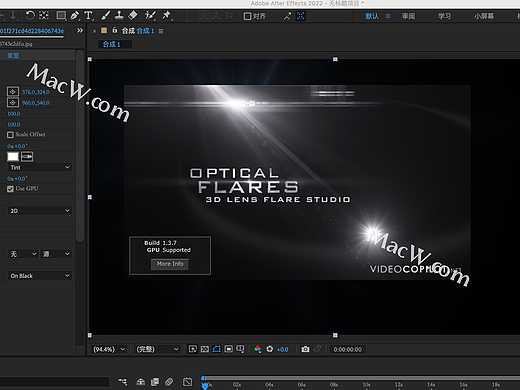Screen dimensions: 520x390
Task: Click the highlighted snapping extend icon
Action: click(300, 16)
